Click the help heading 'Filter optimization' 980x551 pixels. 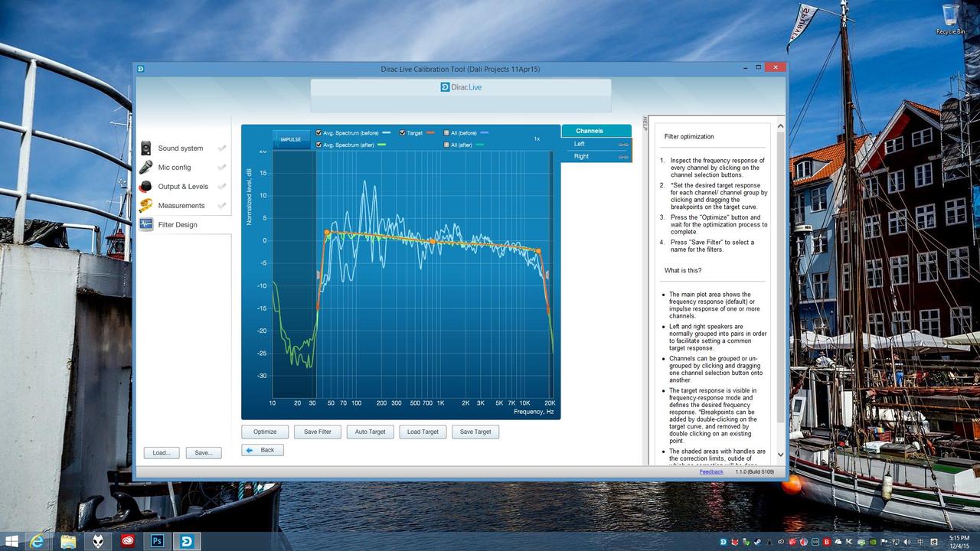tap(689, 137)
